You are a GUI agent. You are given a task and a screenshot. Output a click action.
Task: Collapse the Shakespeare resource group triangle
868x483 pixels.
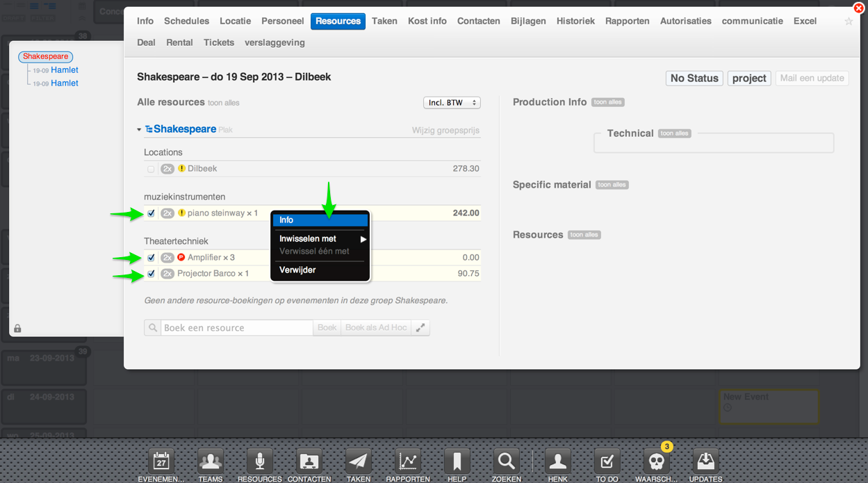tap(139, 130)
